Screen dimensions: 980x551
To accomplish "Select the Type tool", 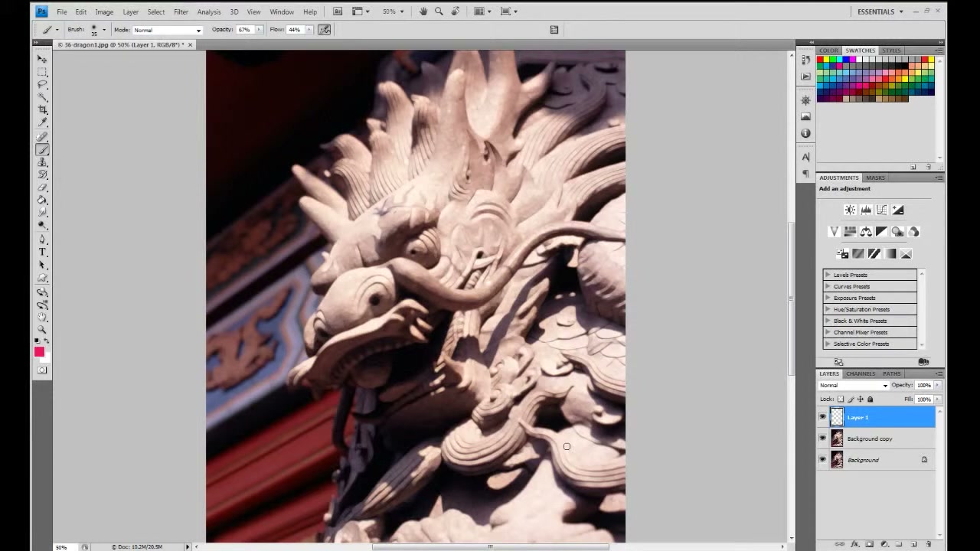I will pos(42,252).
